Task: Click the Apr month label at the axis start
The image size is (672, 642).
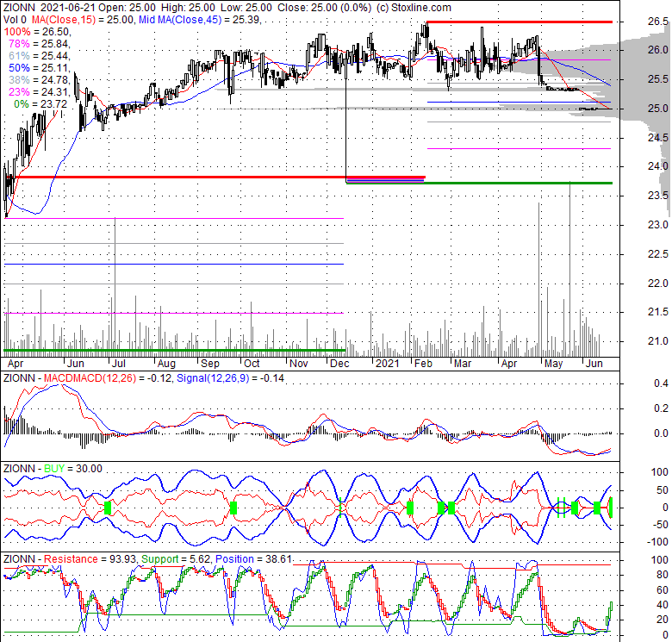Action: (x=16, y=364)
